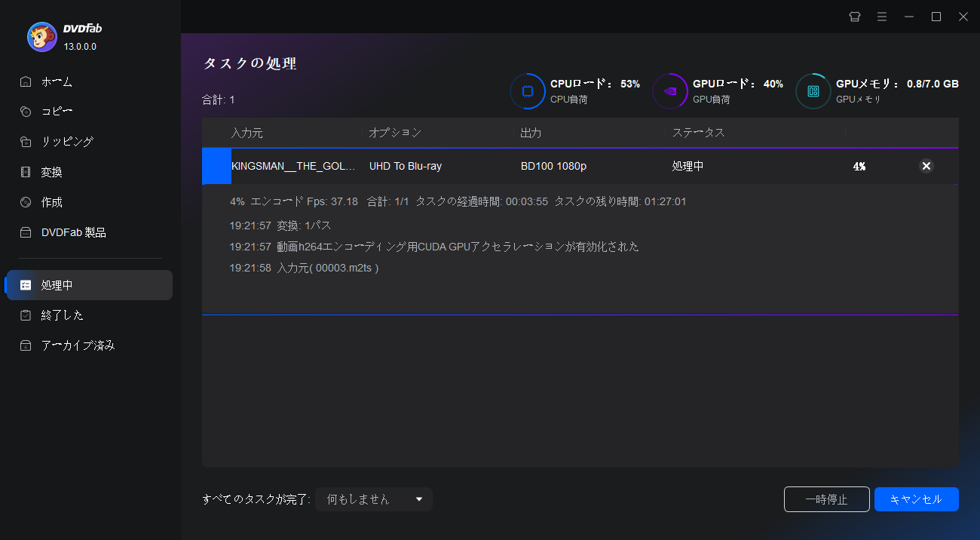
Task: Click the 出力 column header
Action: (x=531, y=133)
